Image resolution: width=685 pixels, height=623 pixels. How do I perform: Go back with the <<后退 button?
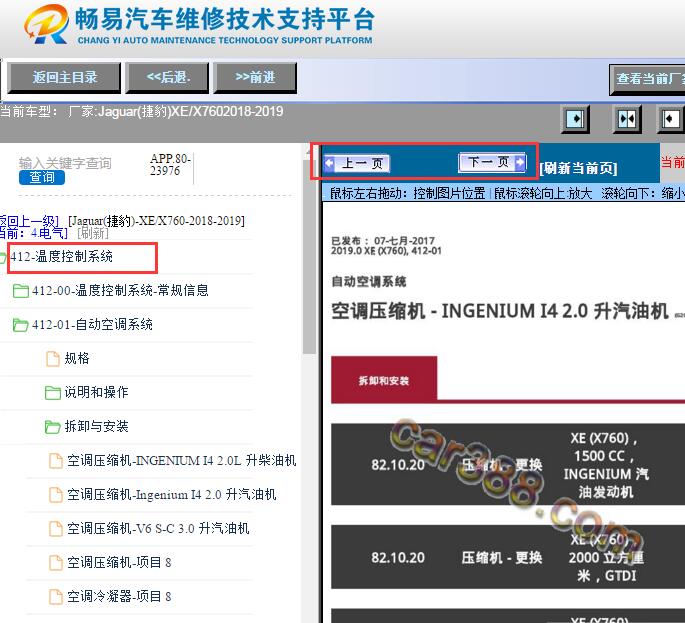[x=167, y=78]
